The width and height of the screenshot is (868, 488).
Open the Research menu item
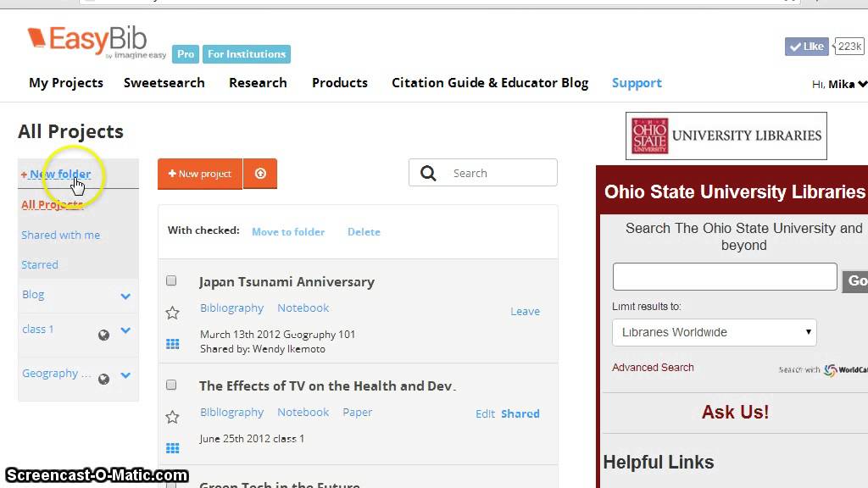258,83
